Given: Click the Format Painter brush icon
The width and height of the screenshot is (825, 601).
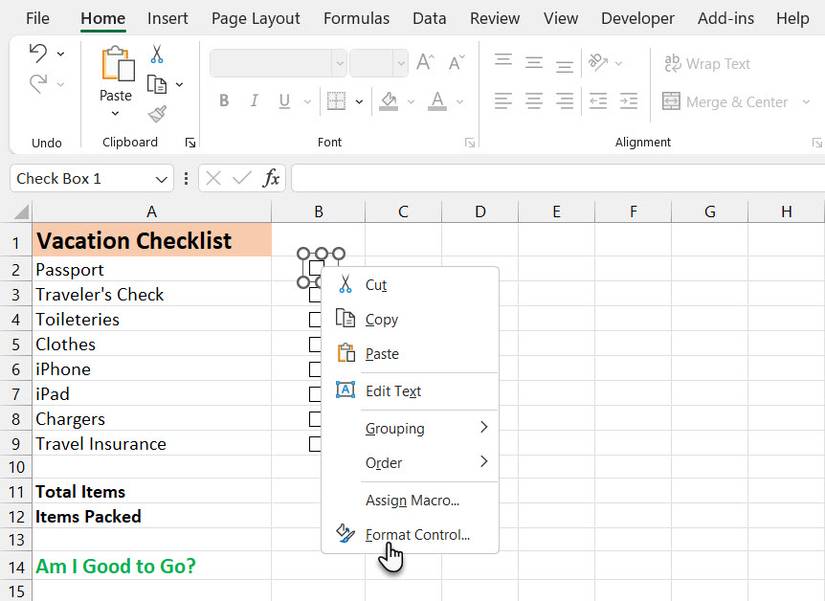Looking at the screenshot, I should (x=157, y=114).
